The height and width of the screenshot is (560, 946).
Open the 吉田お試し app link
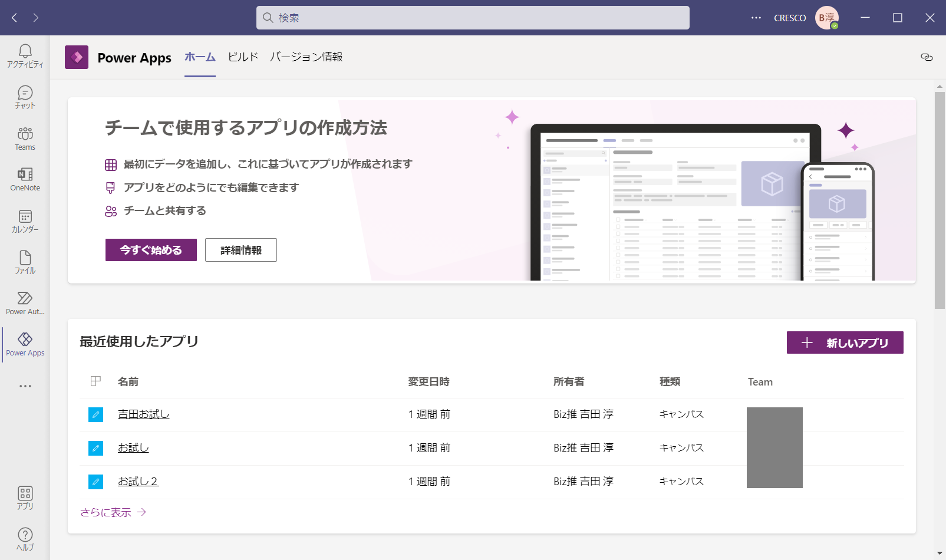coord(144,414)
